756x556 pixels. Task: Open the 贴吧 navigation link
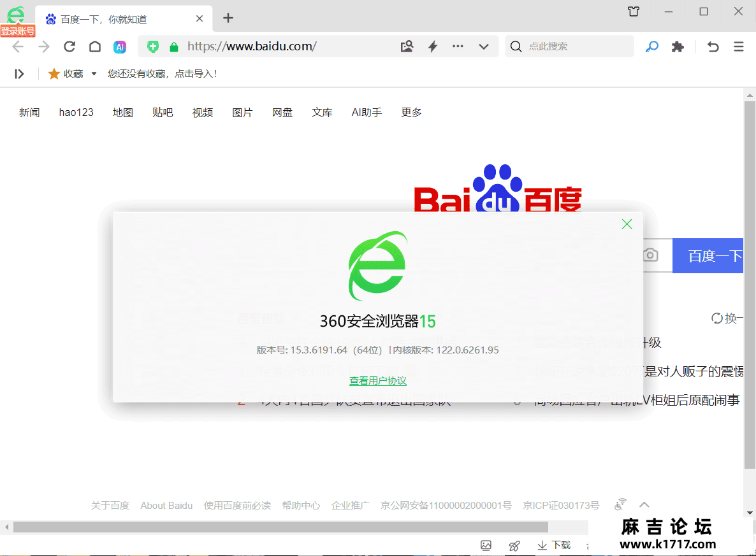click(163, 112)
